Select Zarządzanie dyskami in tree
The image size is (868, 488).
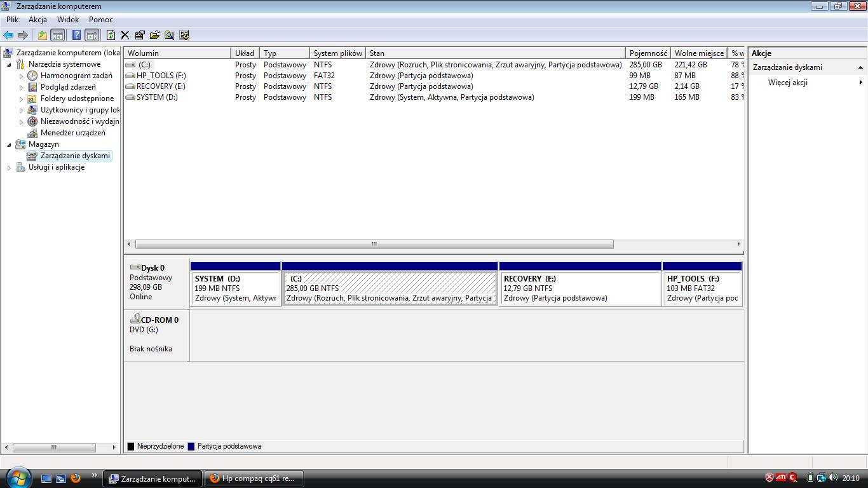[75, 156]
